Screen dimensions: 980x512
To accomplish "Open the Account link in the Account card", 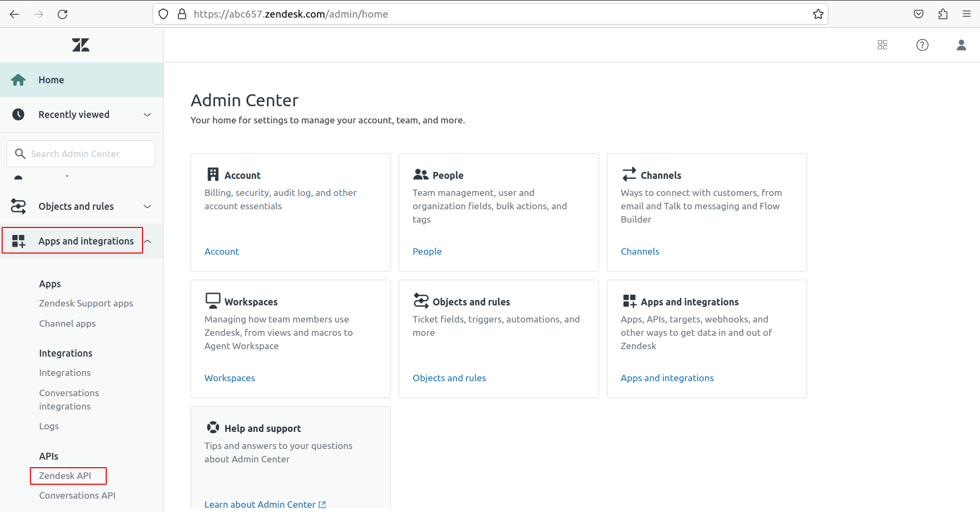I will pos(222,251).
